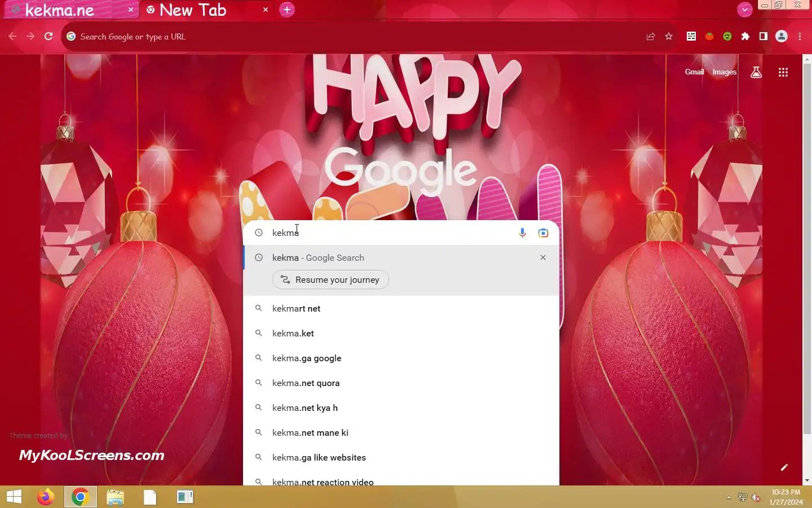Viewport: 812px width, 508px height.
Task: Open File Explorer from the taskbar
Action: pyautogui.click(x=115, y=497)
